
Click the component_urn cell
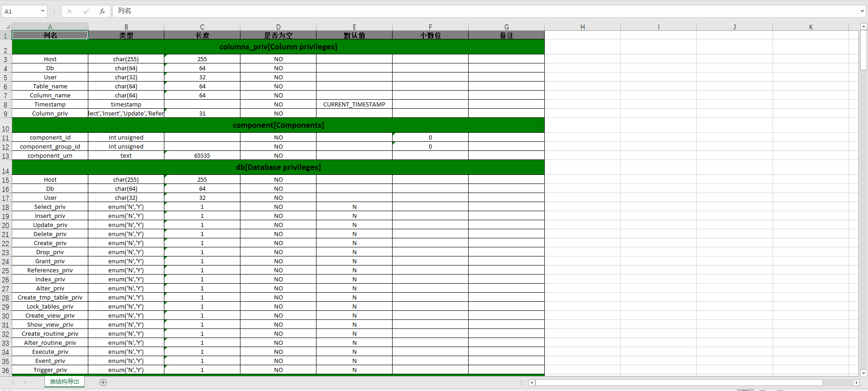[x=50, y=156]
